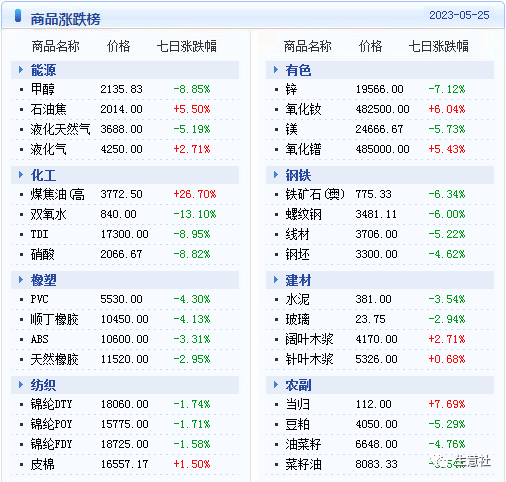Click the -13.10% change value
Screen dimensions: 506x482
[x=195, y=214]
